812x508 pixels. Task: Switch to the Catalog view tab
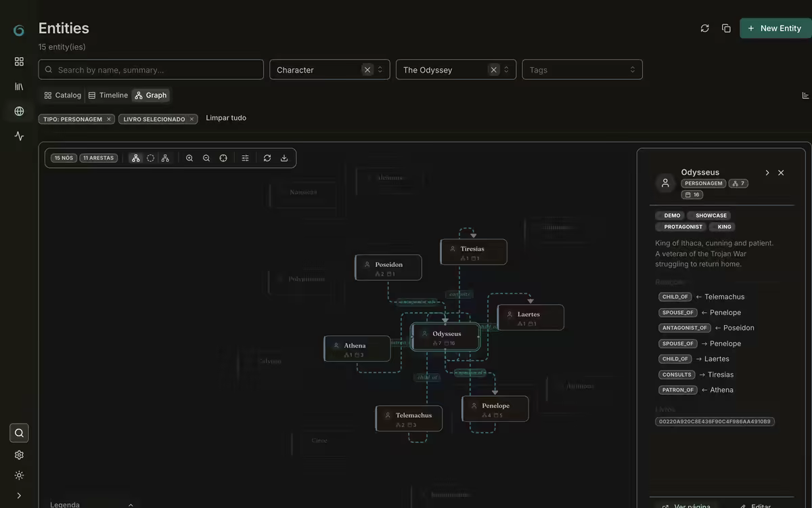62,96
